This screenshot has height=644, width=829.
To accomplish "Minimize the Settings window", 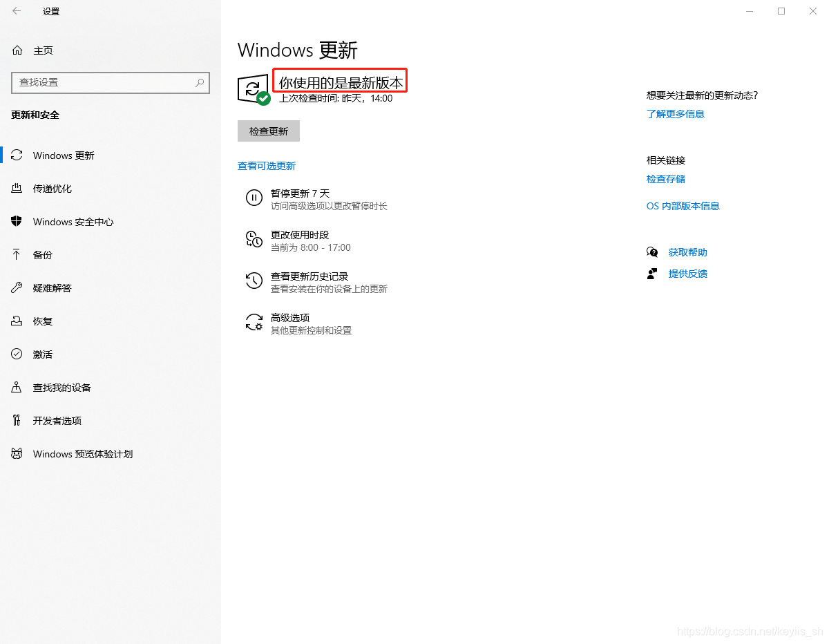I will pyautogui.click(x=750, y=11).
